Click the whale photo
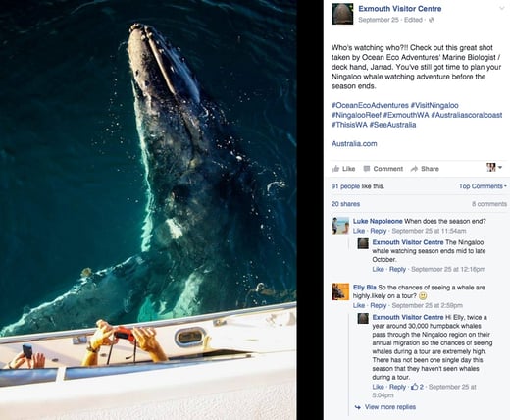 [148, 210]
